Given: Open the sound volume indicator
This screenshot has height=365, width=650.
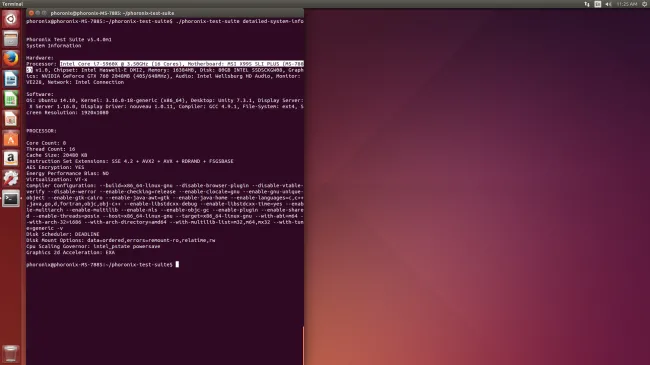Looking at the screenshot, I should (x=608, y=4).
